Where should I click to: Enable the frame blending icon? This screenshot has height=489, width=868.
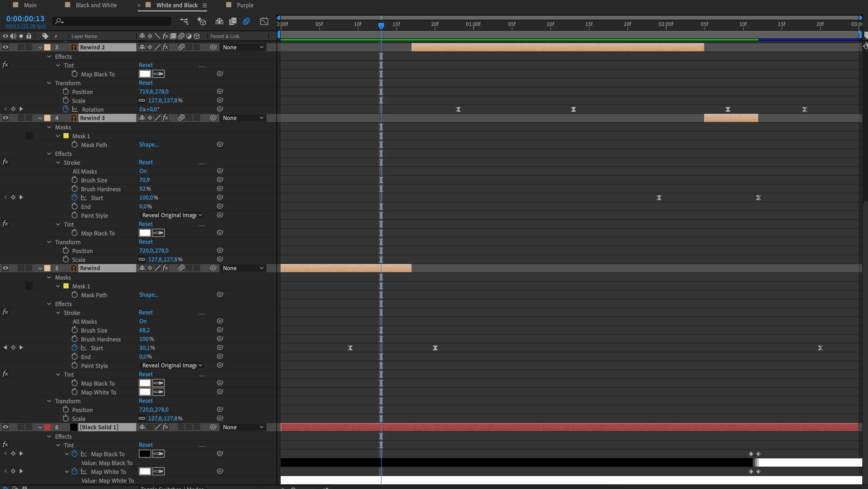pos(233,21)
